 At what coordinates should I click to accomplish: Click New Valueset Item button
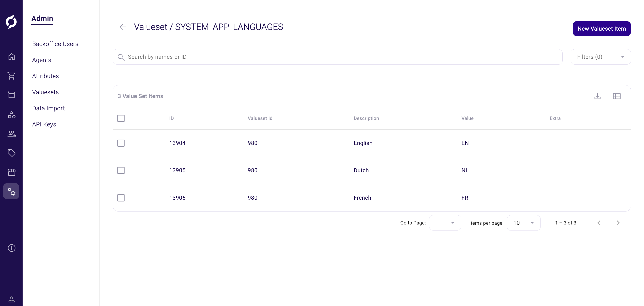tap(602, 29)
